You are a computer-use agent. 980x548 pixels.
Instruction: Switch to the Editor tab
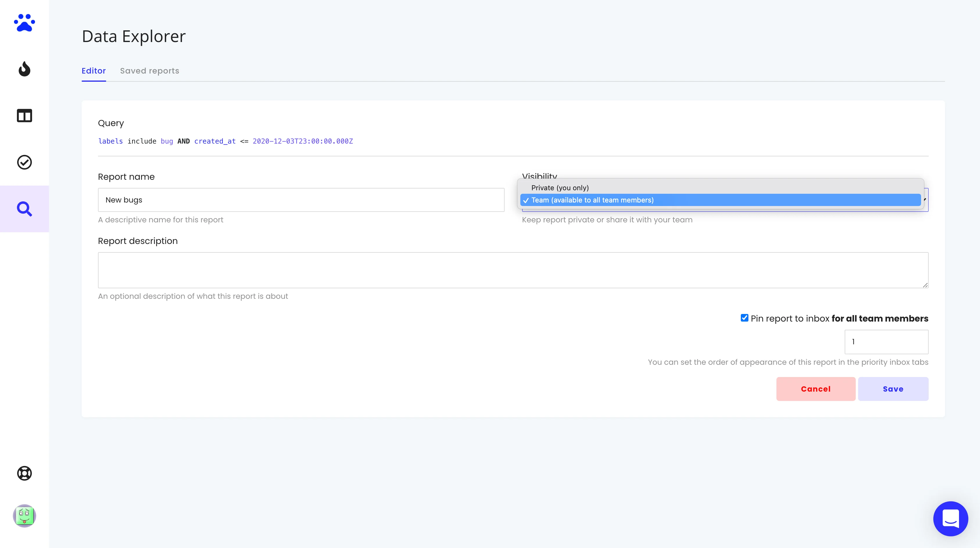tap(94, 71)
